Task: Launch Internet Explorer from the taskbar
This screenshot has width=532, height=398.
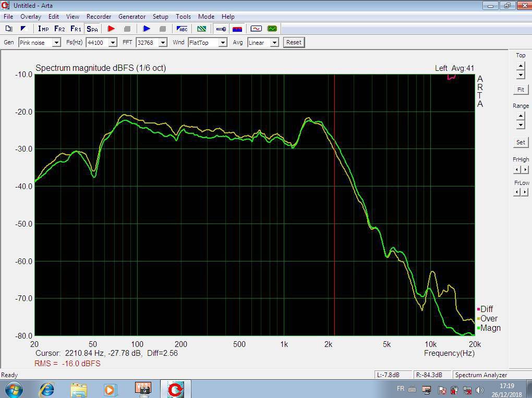Action: [47, 390]
